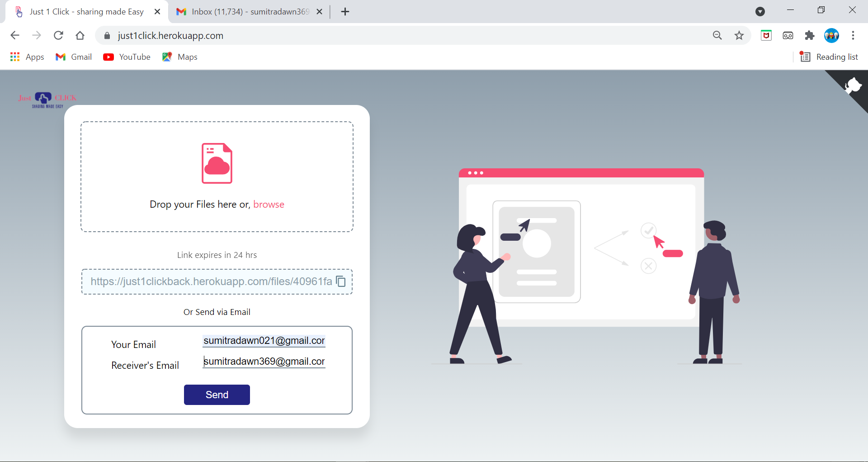This screenshot has width=868, height=462.
Task: Open YouTube from the bookmarks bar
Action: point(127,57)
